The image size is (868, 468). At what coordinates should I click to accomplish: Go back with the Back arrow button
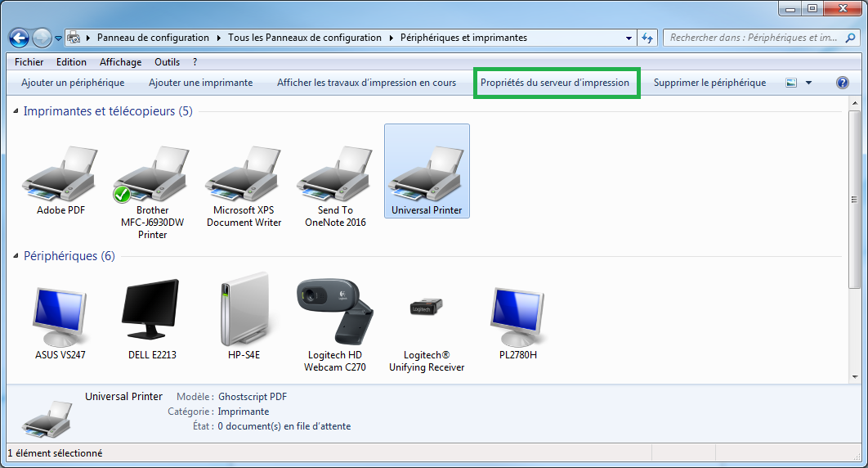(19, 38)
